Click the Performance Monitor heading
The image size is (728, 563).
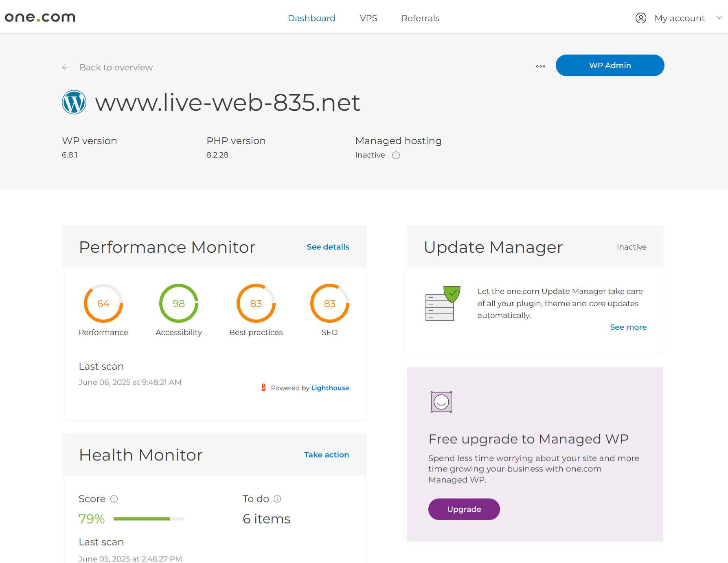(x=167, y=248)
